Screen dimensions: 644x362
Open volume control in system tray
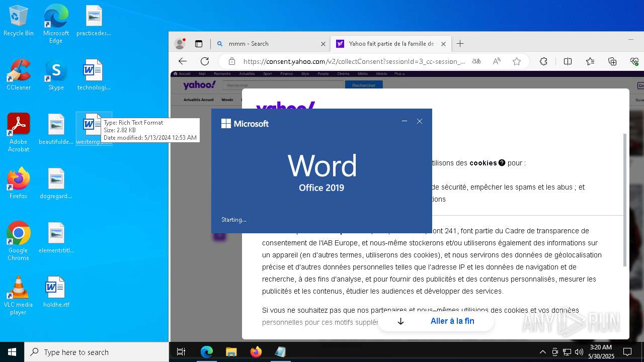pyautogui.click(x=579, y=352)
